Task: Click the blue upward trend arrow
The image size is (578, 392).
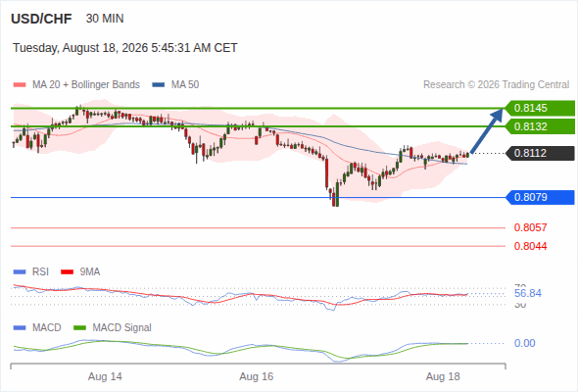Action: click(x=487, y=130)
